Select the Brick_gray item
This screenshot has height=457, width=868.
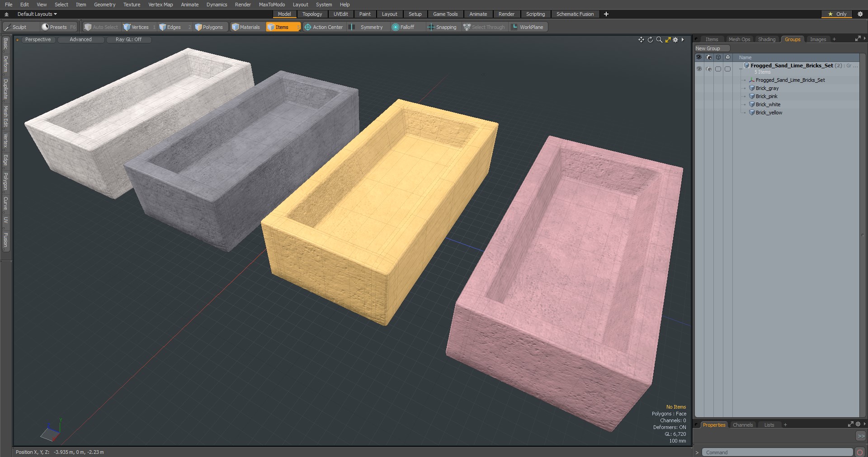point(767,88)
